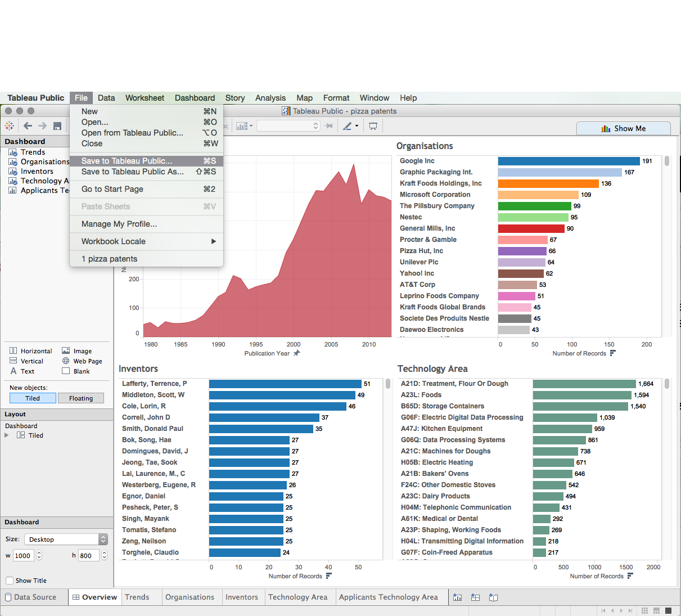Click the Organisations chart scrollbar
Viewport: 681px width, 616px height.
[667, 161]
